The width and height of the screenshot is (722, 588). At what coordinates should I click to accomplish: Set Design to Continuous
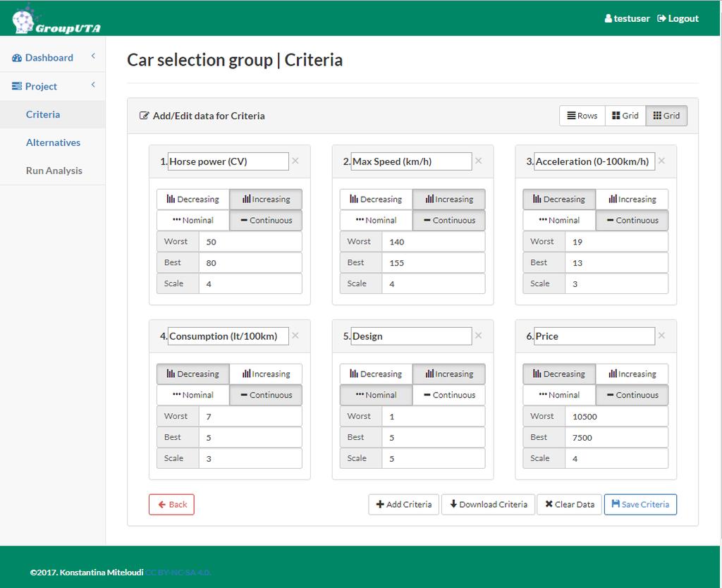[449, 395]
